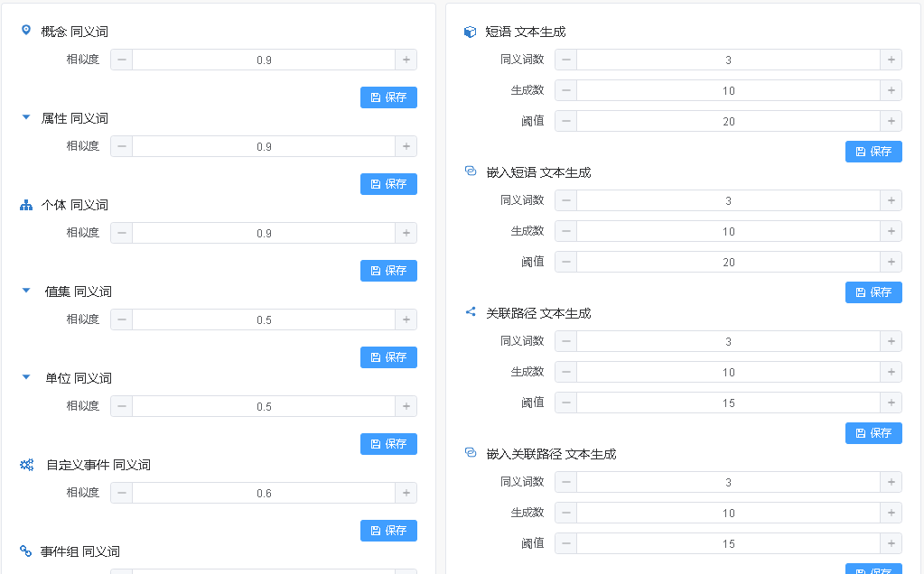Click the 关联路径 文本生成 share icon
The image size is (924, 574).
pos(470,310)
